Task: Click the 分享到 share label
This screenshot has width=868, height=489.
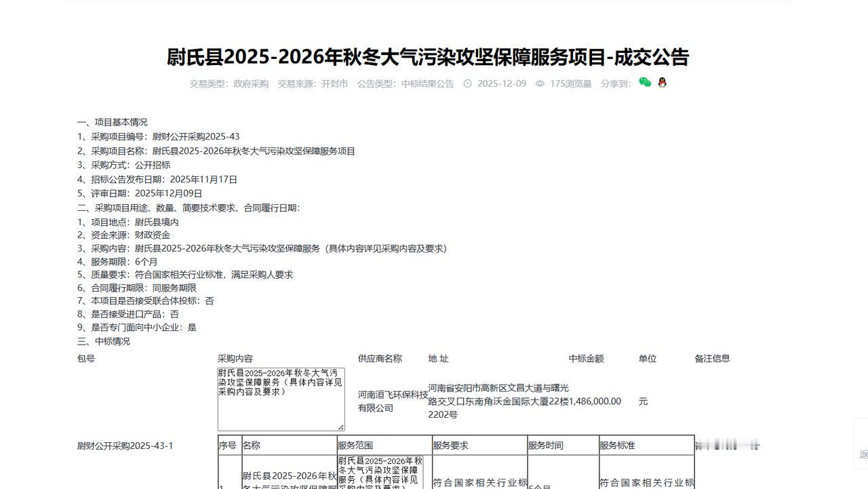Action: coord(614,83)
